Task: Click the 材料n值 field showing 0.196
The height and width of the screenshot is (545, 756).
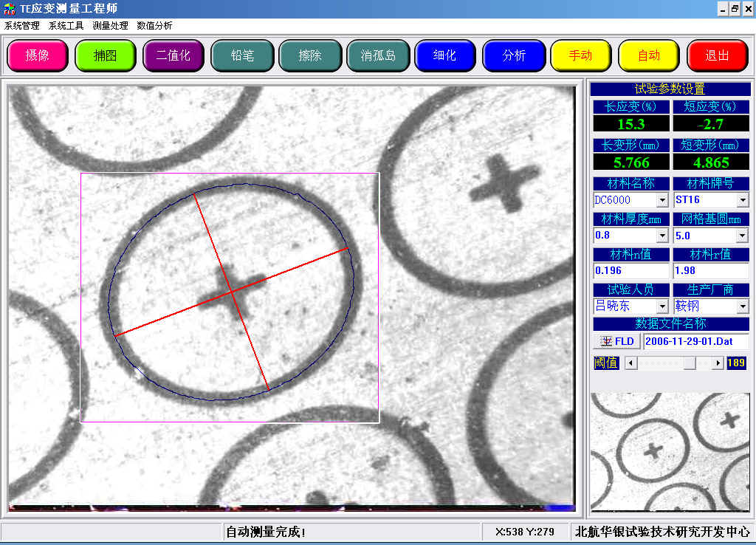Action: point(631,270)
